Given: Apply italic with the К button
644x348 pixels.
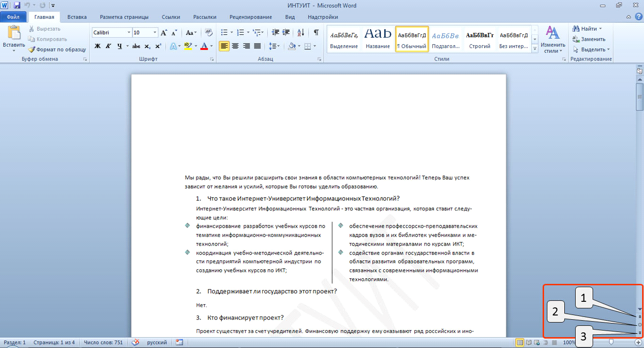Looking at the screenshot, I should coord(108,46).
